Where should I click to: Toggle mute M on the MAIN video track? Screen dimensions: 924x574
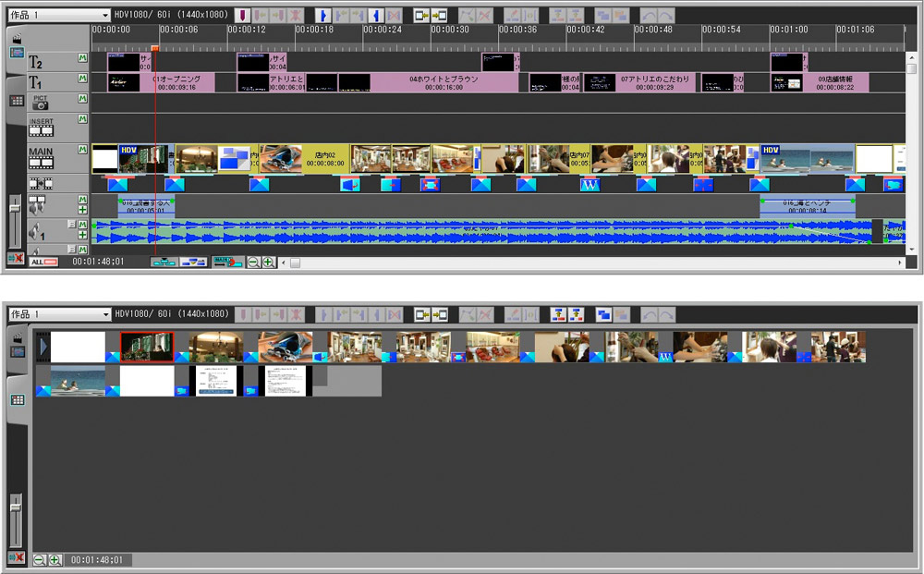(x=82, y=149)
